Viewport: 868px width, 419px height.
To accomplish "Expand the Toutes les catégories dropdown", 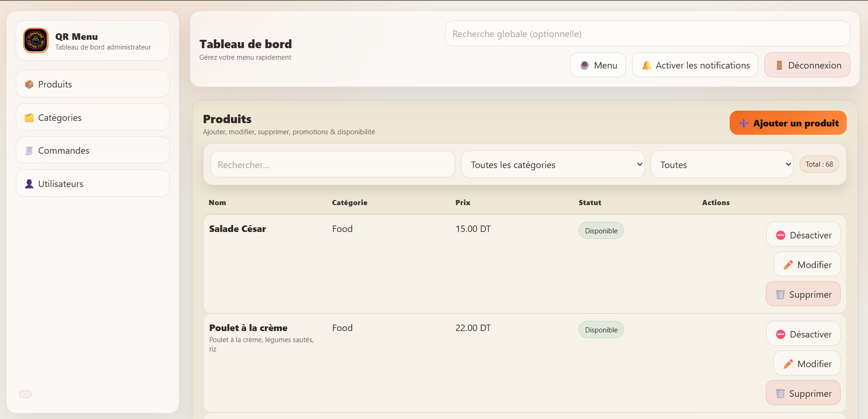I will coord(553,164).
